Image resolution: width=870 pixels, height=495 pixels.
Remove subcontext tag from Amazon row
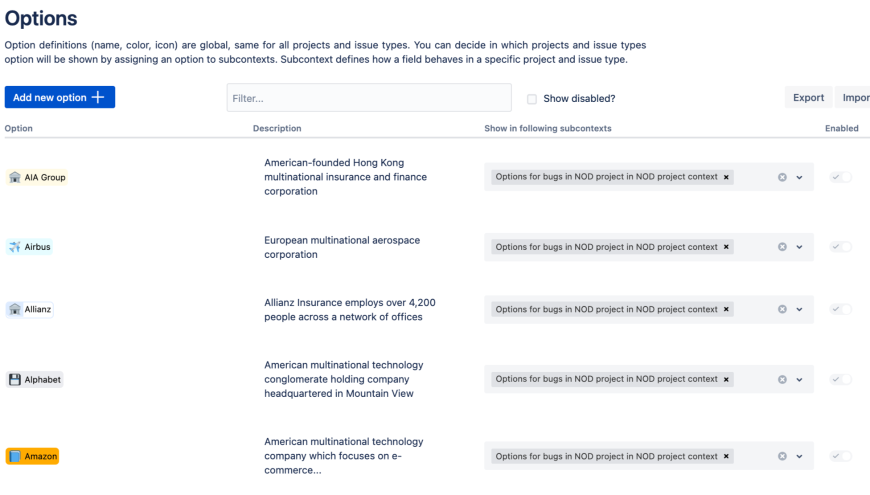coord(727,456)
